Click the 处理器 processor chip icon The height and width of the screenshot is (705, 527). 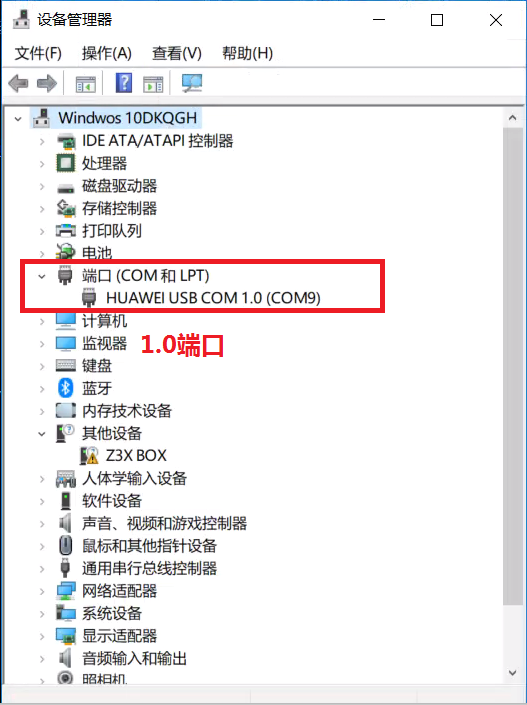click(x=66, y=163)
